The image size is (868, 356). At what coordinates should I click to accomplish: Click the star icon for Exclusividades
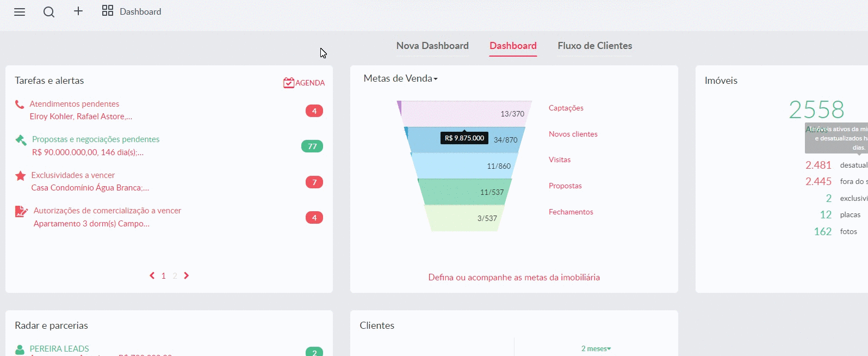tap(21, 175)
